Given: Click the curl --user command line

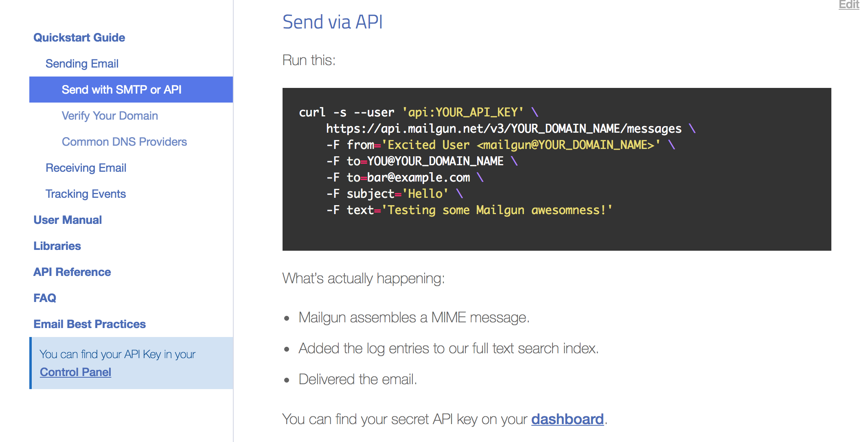Looking at the screenshot, I should (x=419, y=112).
